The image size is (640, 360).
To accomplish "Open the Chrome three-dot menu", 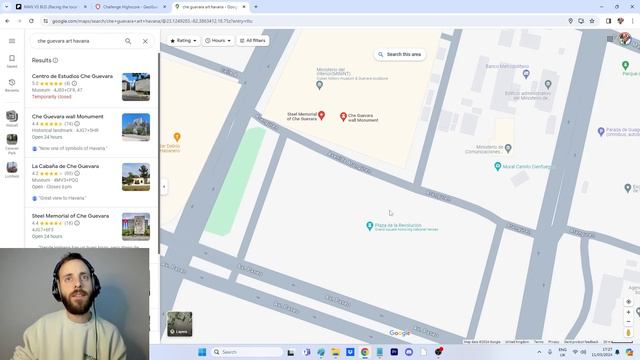I will (x=633, y=21).
